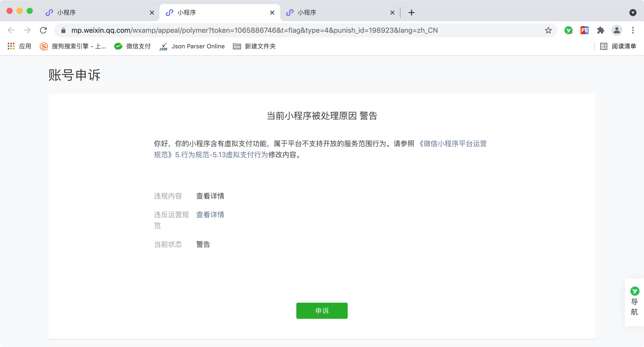Viewport: 644px width, 347px height.
Task: Open a new tab with plus button
Action: tap(411, 13)
